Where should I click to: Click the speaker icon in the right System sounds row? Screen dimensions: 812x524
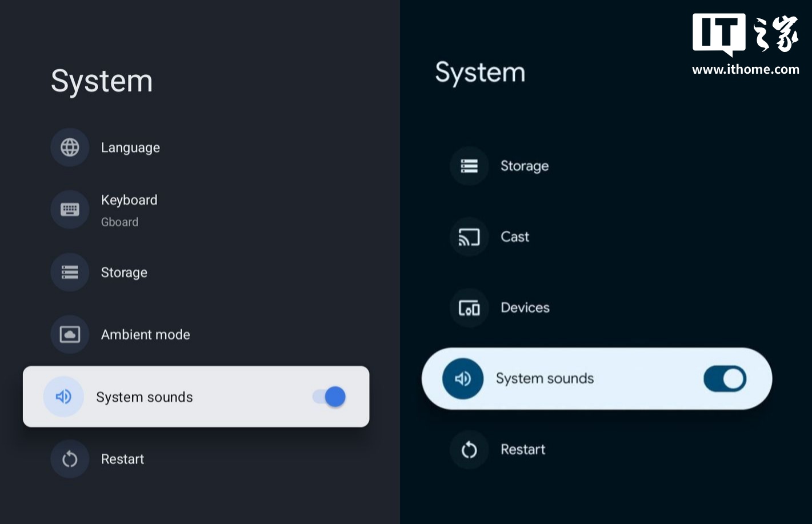point(463,378)
